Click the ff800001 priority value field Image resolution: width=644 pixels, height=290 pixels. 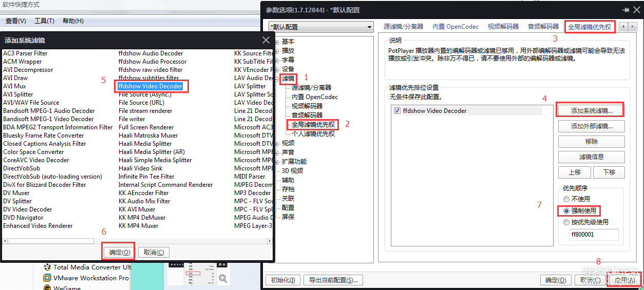point(594,235)
